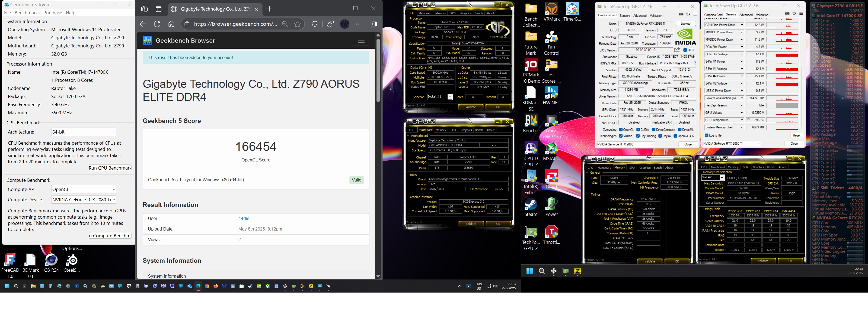This screenshot has height=334, width=868.
Task: Click the Edge home button
Action: (171, 24)
